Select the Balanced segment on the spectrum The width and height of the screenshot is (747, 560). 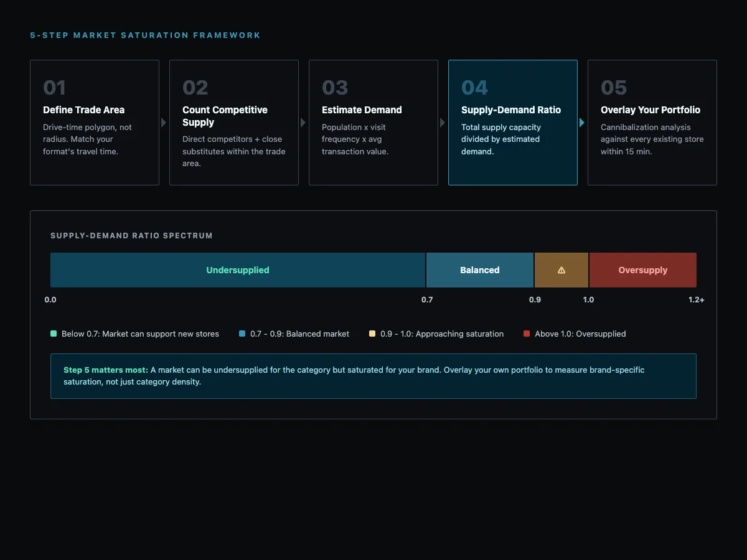click(x=479, y=269)
